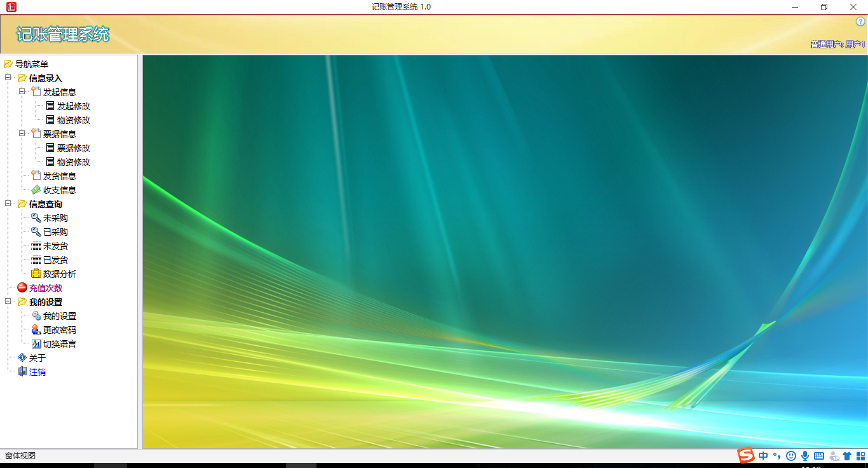Screen dimensions: 868x468
Task: Select the 导航菜单 root label
Action: 32,64
